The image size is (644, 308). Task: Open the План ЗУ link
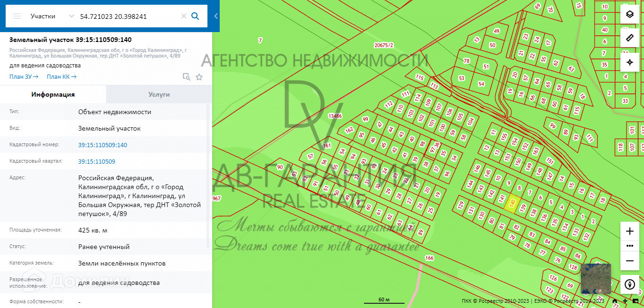(24, 77)
